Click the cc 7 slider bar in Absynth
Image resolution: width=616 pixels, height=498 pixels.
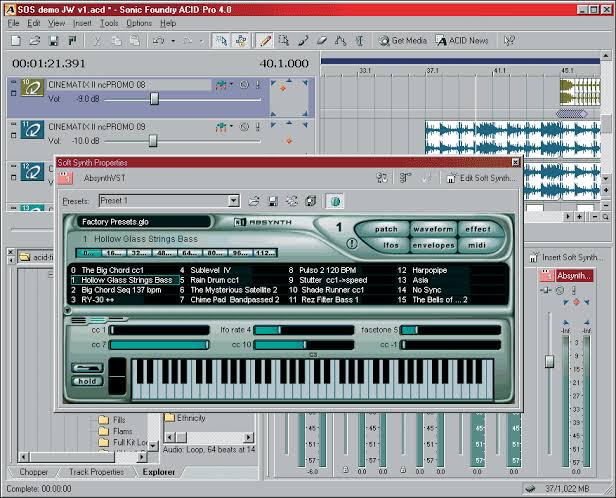click(159, 345)
